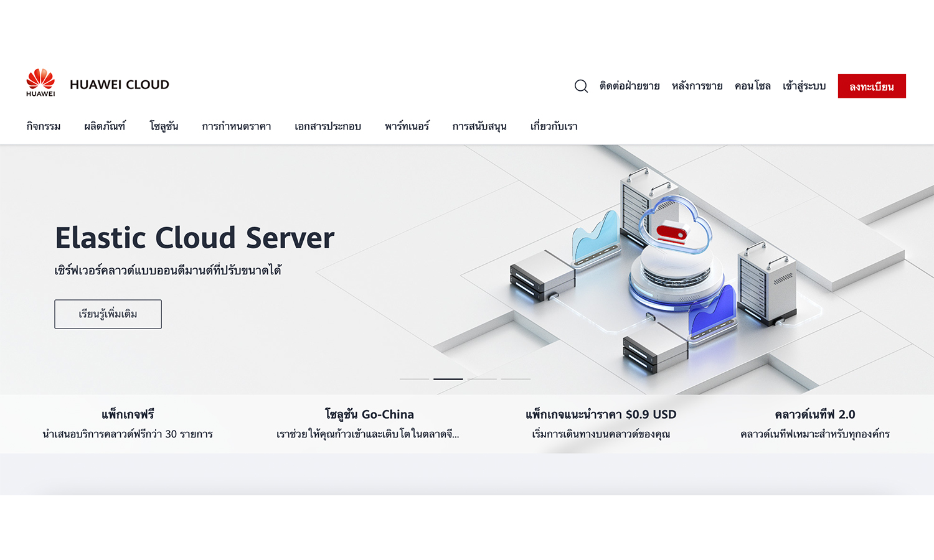Click the red ลงทะเบียน register button

coord(872,86)
